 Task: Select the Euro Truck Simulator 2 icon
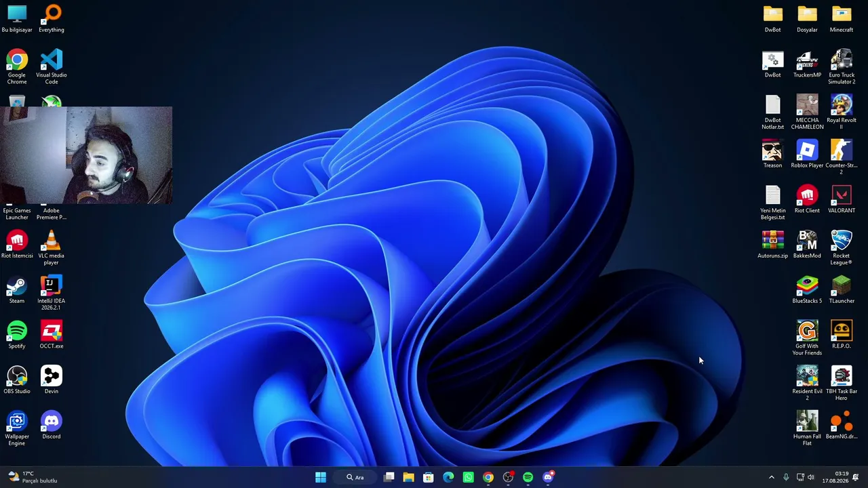pos(842,67)
